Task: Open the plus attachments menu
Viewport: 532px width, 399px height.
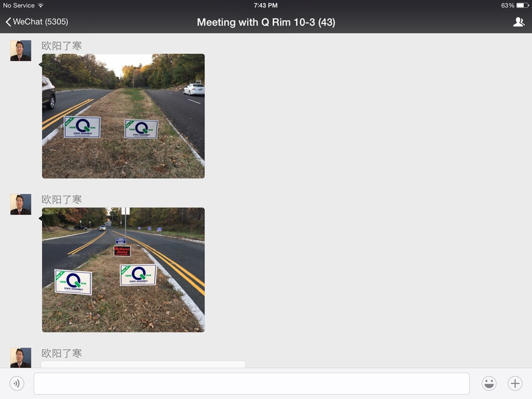Action: coord(515,384)
